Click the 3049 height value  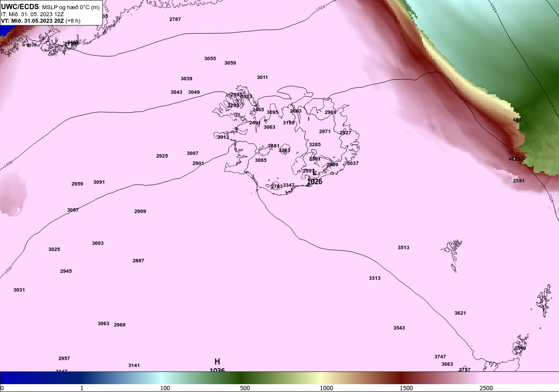[194, 92]
